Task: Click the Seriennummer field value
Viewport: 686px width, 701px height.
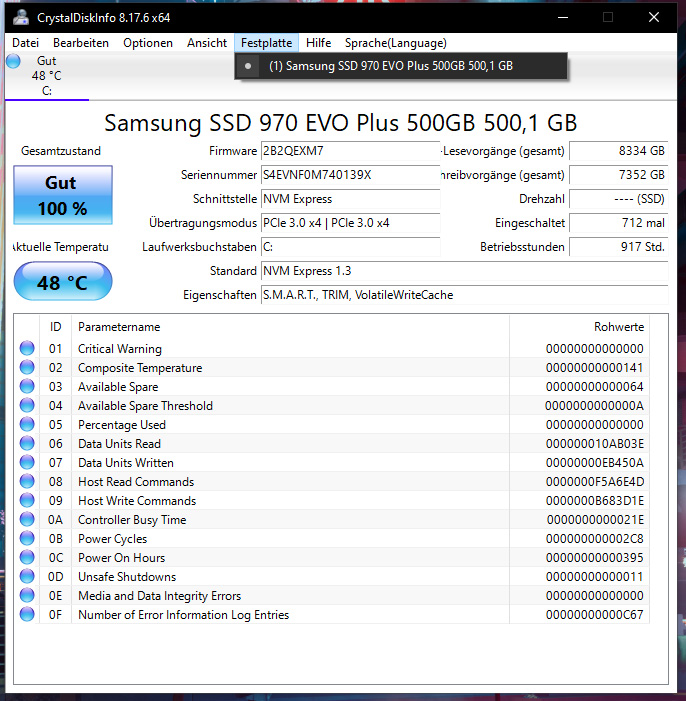Action: pos(351,175)
